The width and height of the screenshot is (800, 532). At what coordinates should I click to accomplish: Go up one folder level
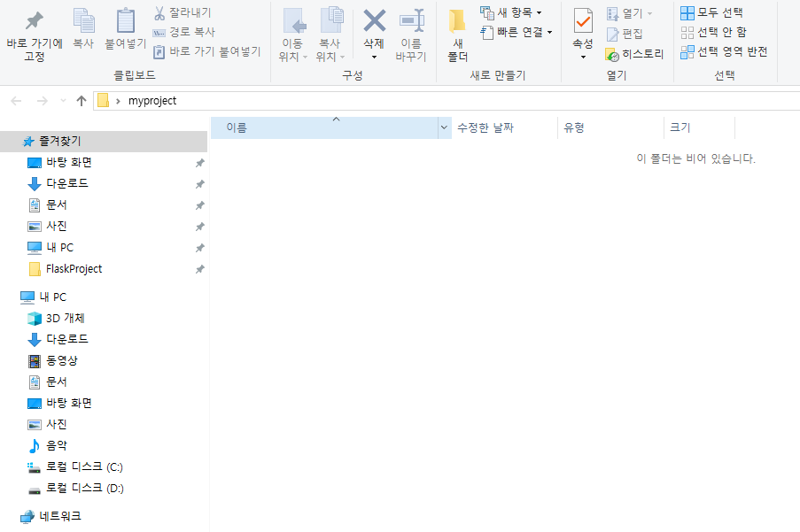click(82, 101)
